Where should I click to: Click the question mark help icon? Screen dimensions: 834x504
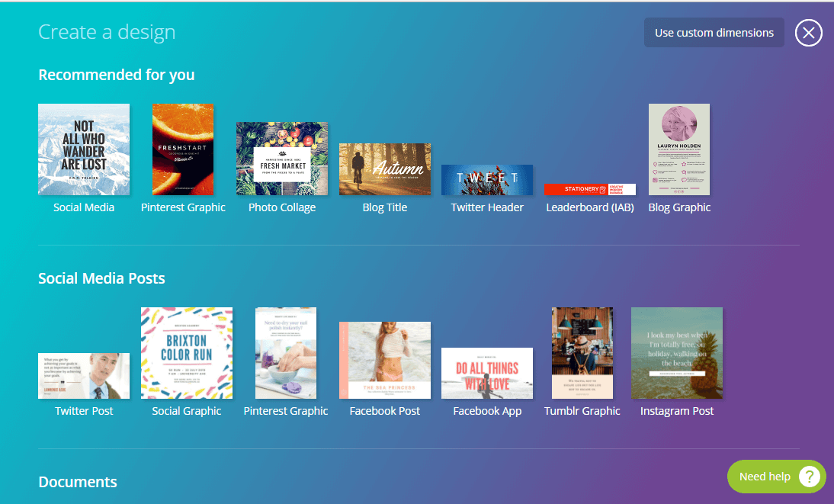[x=809, y=477]
